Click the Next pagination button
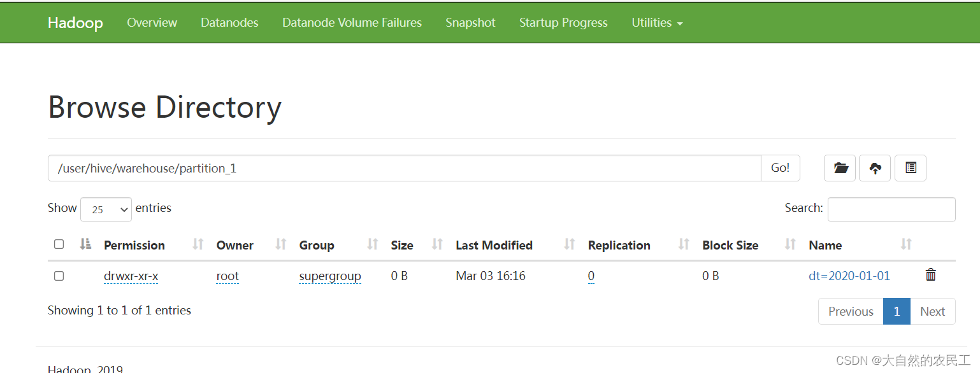 tap(932, 311)
